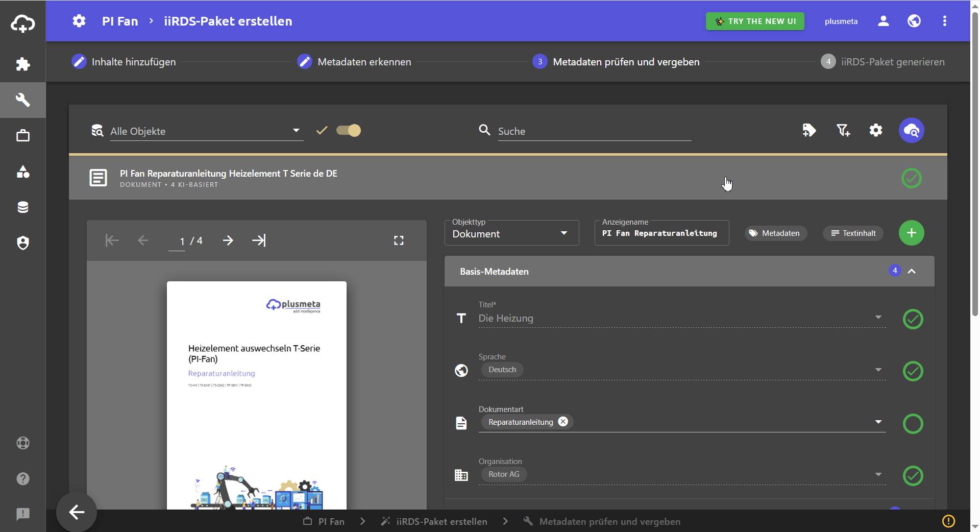Open the database sidebar icon

pyautogui.click(x=22, y=207)
